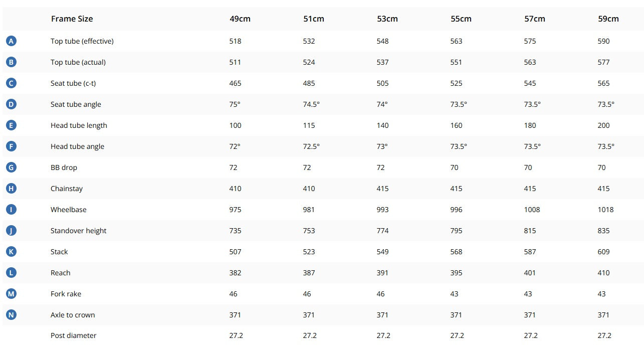Click the blue B circle icon
The image size is (644, 348).
pyautogui.click(x=11, y=62)
